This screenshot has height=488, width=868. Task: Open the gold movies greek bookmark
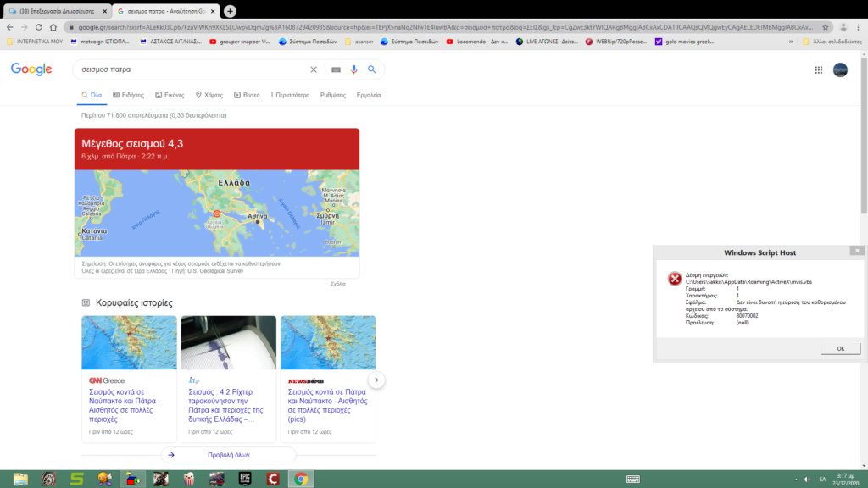(685, 42)
